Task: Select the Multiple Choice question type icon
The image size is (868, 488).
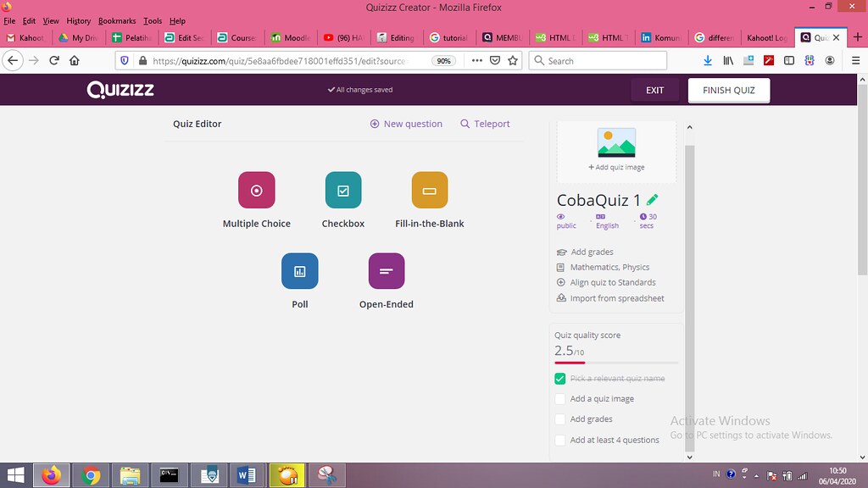Action: tap(256, 190)
